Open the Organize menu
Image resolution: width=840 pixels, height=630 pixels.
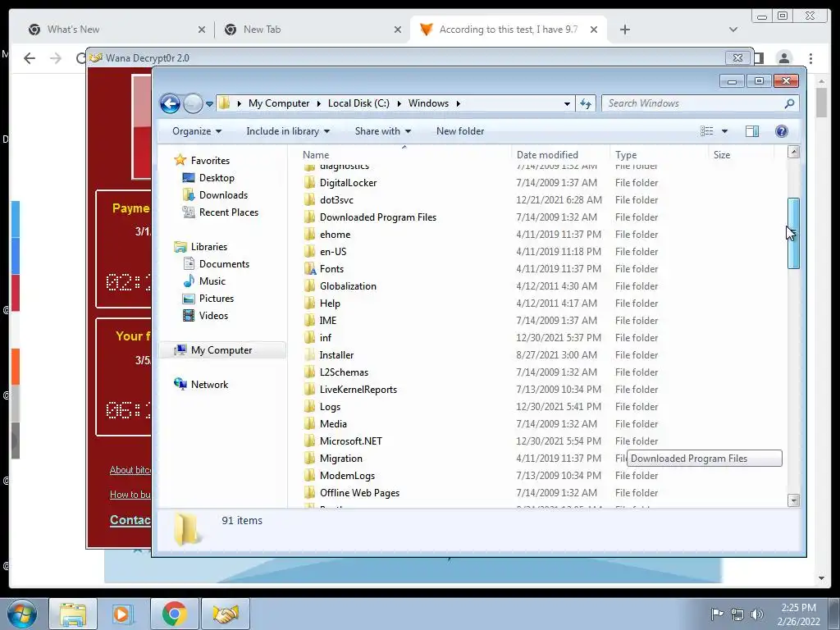[x=197, y=131]
